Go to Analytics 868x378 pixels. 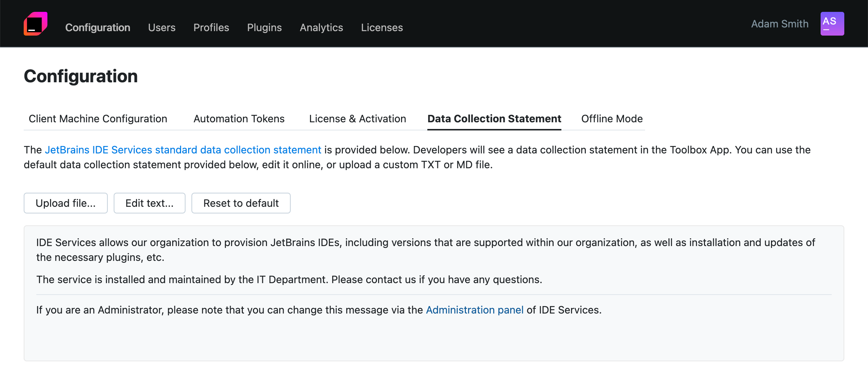click(x=321, y=27)
